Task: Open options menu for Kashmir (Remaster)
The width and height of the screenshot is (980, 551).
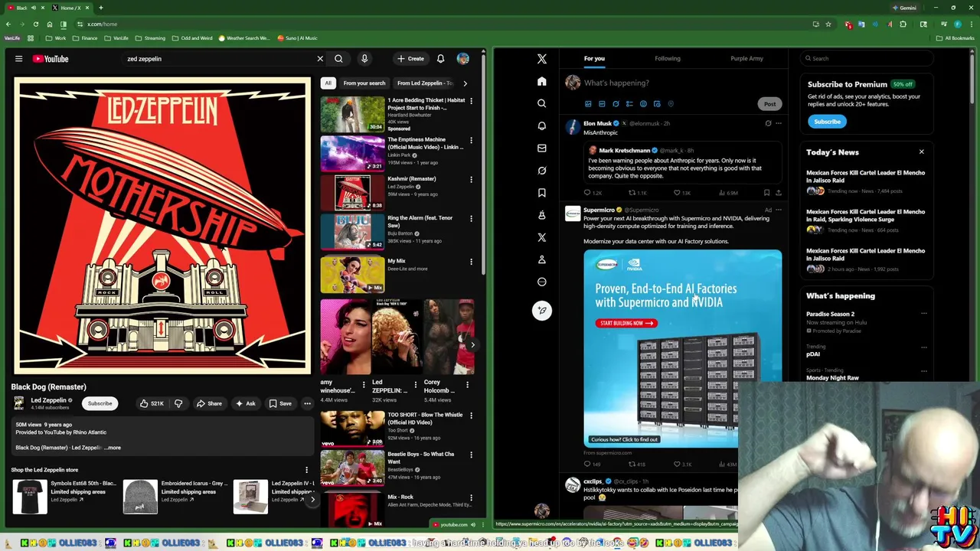Action: pyautogui.click(x=471, y=179)
